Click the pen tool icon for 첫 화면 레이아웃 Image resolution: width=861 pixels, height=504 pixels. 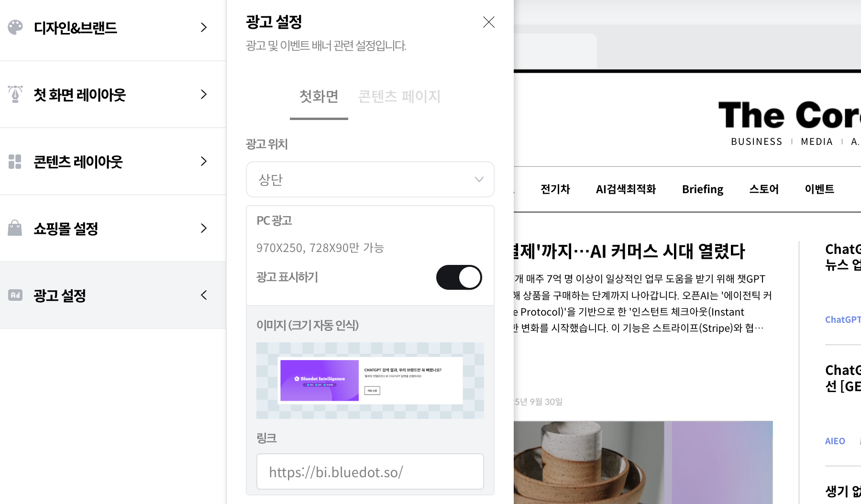[x=15, y=94]
